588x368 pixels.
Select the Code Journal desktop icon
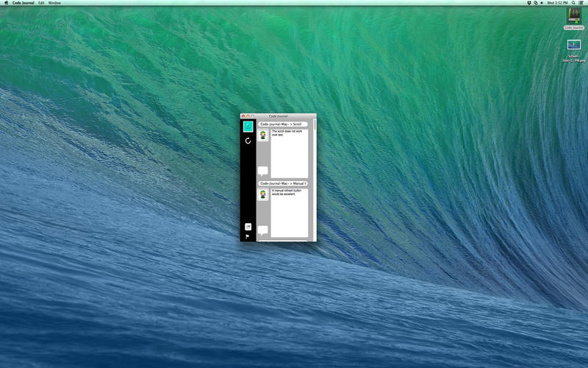(x=574, y=18)
